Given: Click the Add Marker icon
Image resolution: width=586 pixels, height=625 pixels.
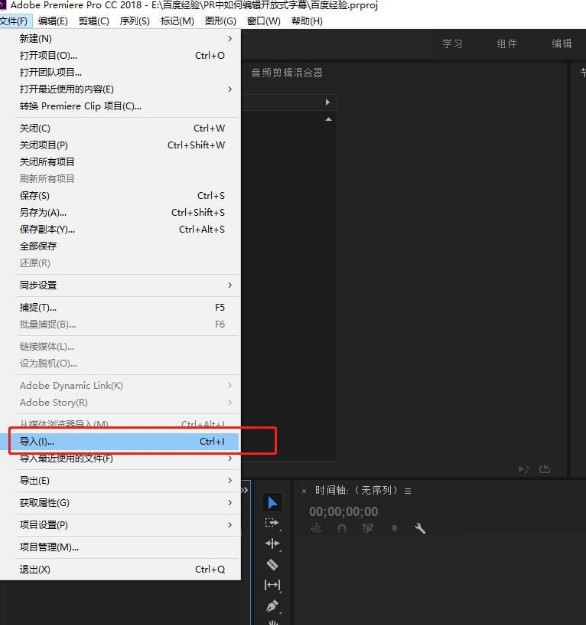Looking at the screenshot, I should tap(394, 529).
